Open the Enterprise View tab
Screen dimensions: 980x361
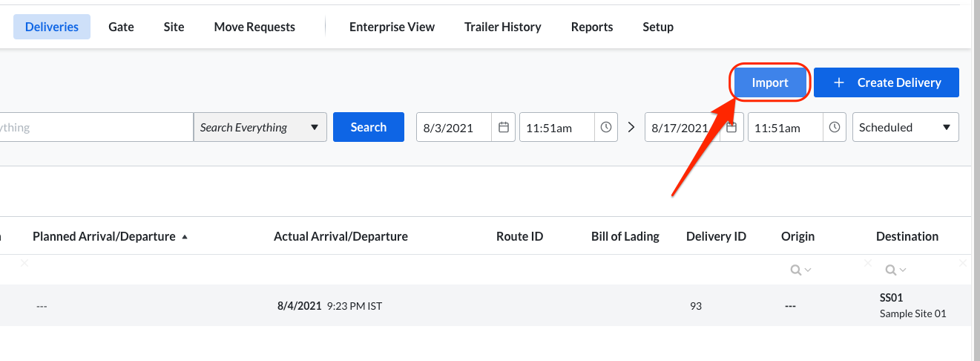392,27
